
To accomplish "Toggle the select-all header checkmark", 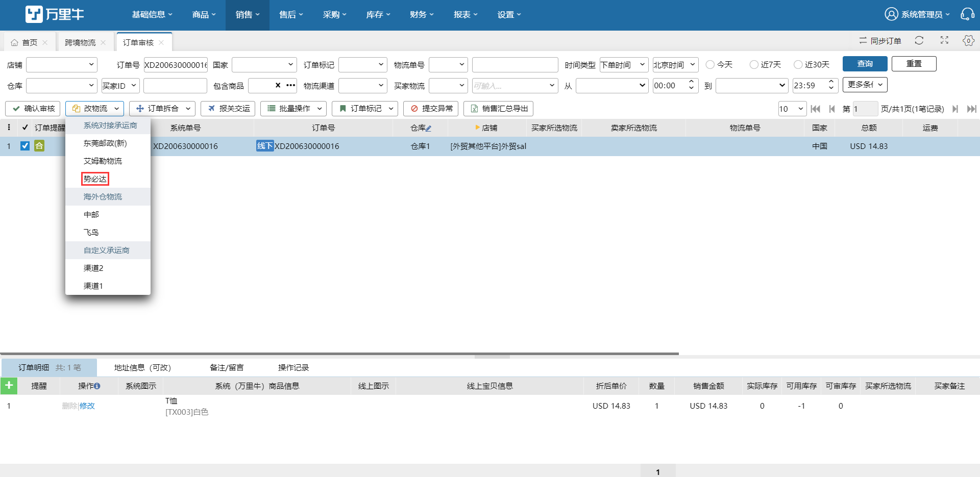I will [25, 128].
